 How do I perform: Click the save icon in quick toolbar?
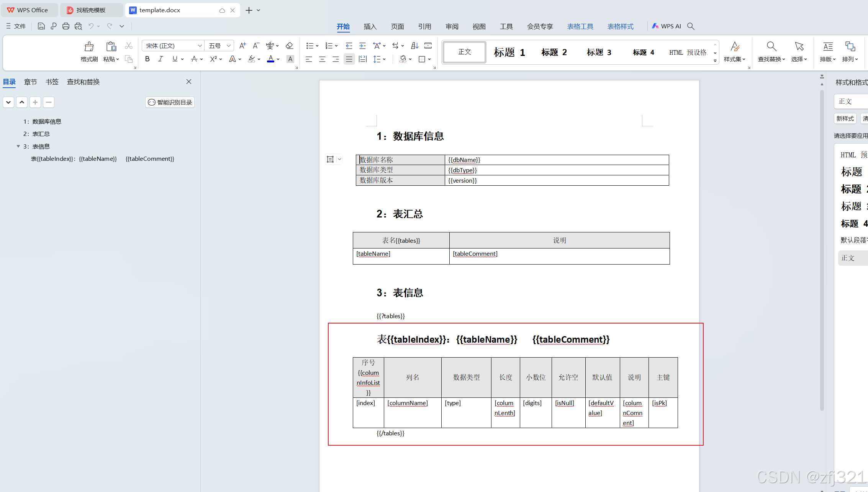(41, 26)
